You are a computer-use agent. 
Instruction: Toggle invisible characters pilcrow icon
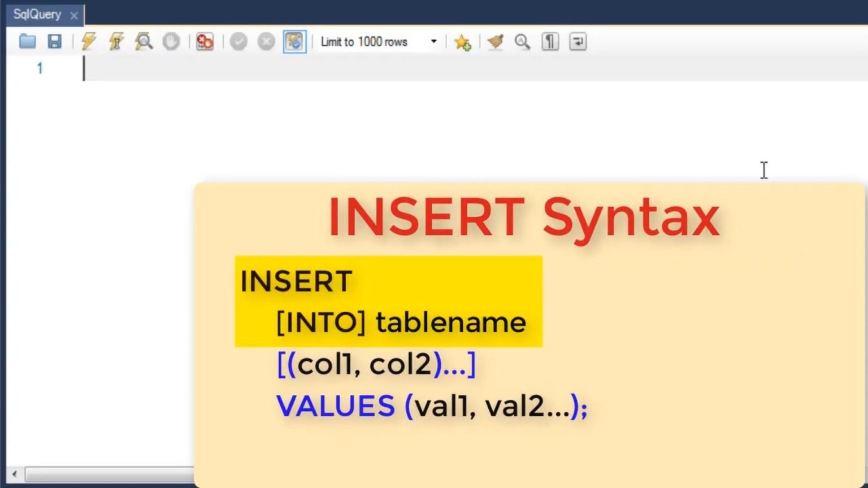550,41
